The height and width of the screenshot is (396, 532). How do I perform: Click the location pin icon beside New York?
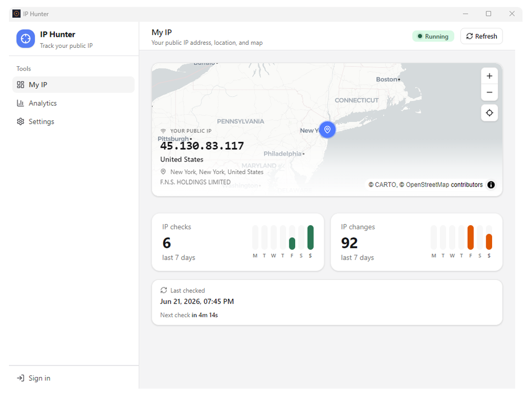click(x=163, y=171)
